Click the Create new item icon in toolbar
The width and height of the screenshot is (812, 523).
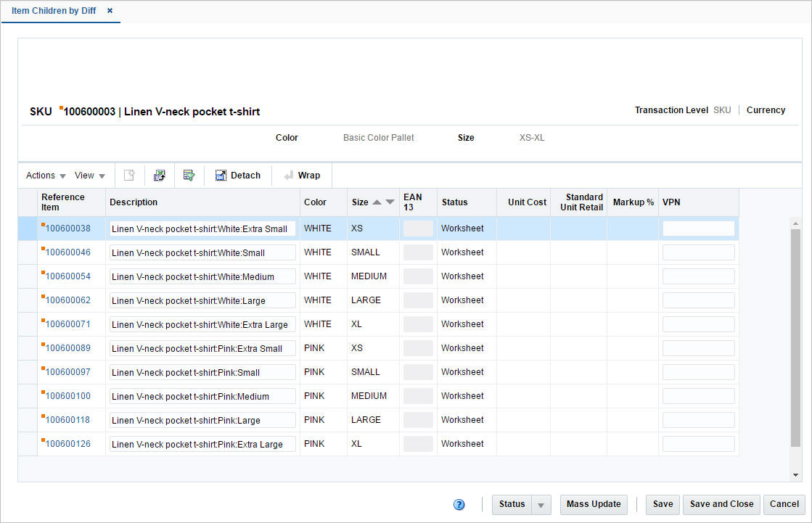tap(129, 175)
